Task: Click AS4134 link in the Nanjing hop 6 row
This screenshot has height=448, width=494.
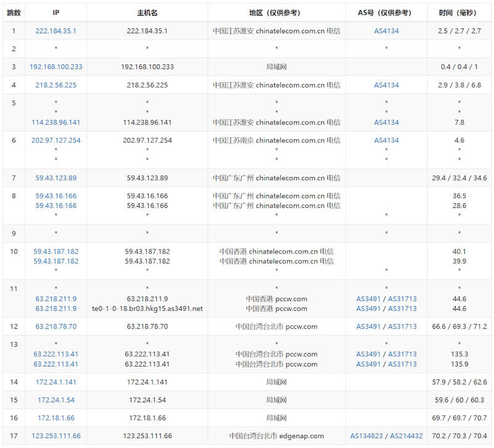Action: point(387,141)
